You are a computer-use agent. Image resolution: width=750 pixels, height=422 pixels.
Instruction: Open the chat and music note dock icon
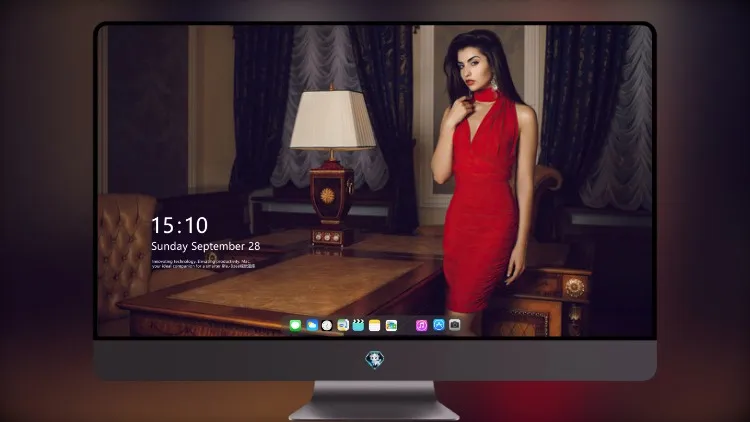click(342, 325)
